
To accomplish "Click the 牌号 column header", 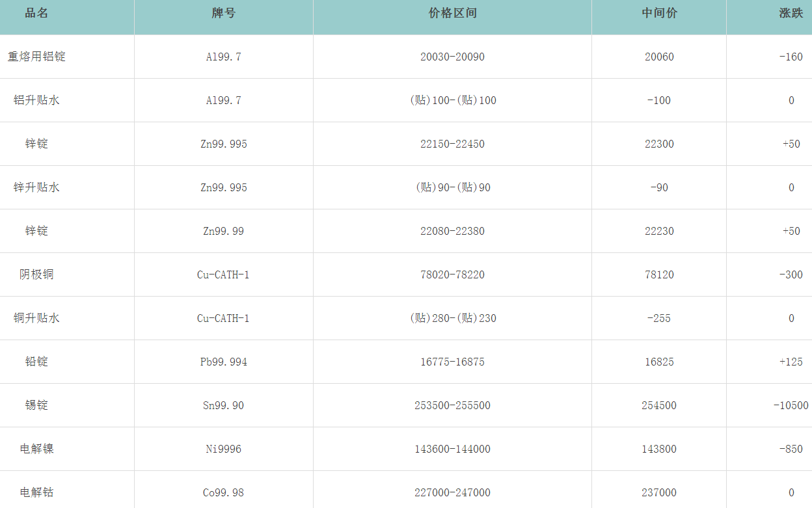I will coord(223,14).
